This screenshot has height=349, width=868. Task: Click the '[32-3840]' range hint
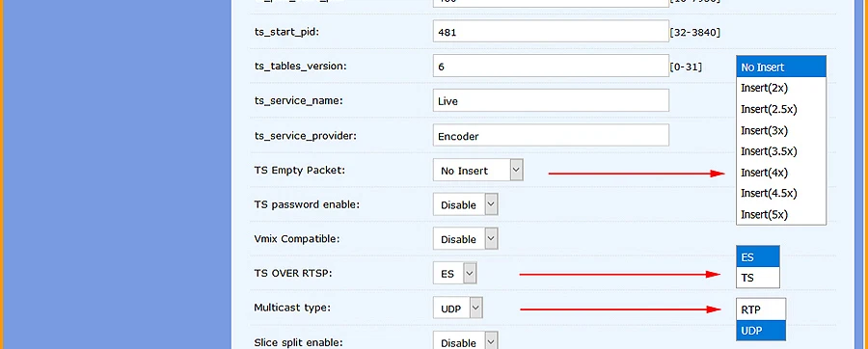click(695, 32)
